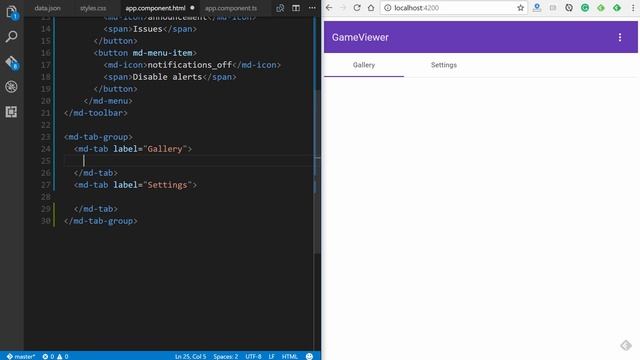Click the "Settings" label value on line 27
This screenshot has width=640, height=360.
pyautogui.click(x=167, y=185)
